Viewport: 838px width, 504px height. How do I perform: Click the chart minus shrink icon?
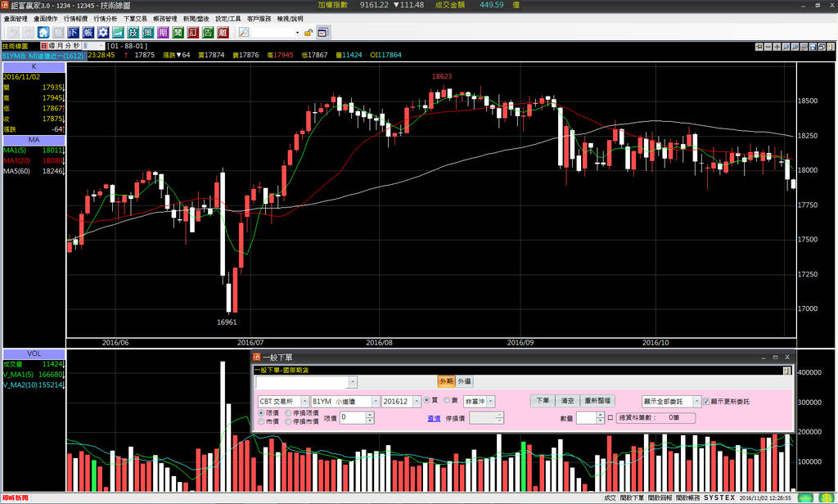coord(768,47)
